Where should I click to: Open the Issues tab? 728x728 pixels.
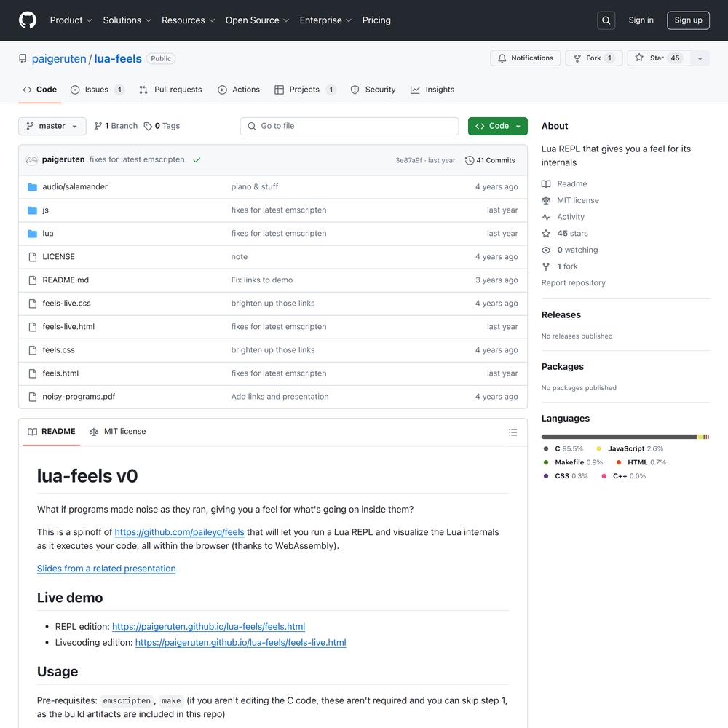(x=98, y=90)
